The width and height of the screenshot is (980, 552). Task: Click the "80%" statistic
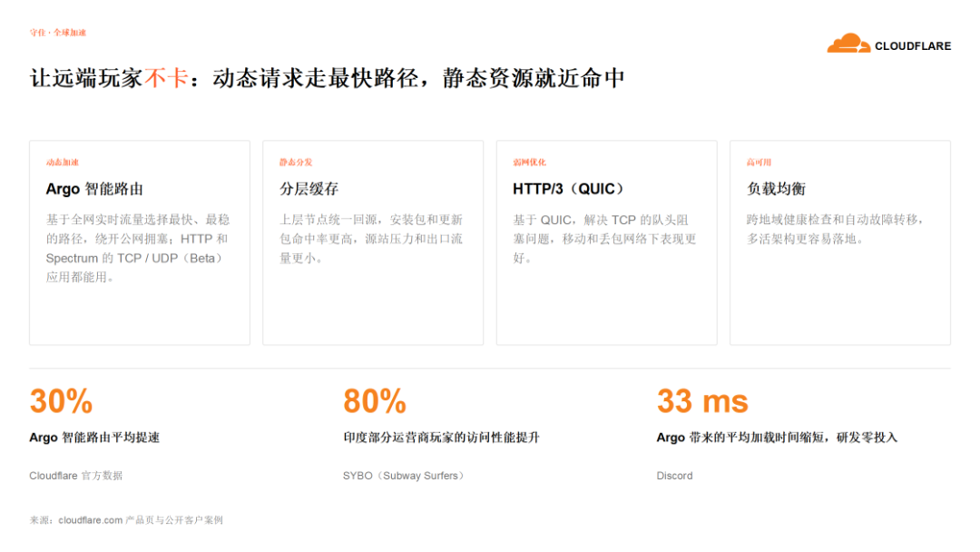click(x=375, y=401)
